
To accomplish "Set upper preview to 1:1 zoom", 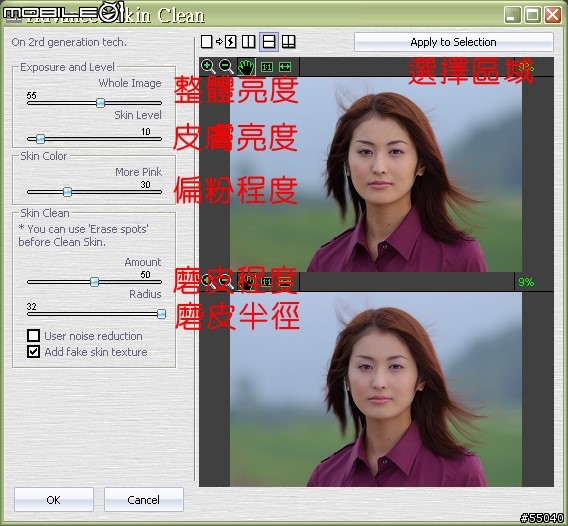I will 267,67.
